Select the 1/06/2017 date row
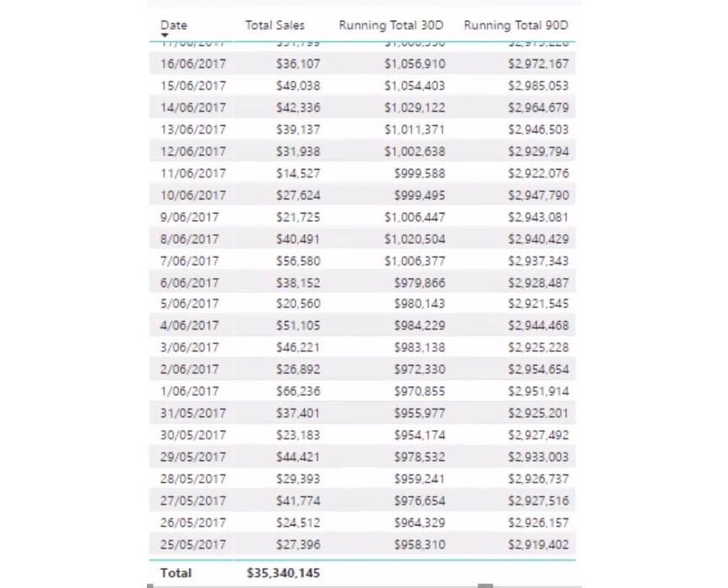Viewport: 728px width, 588px height. (362, 391)
